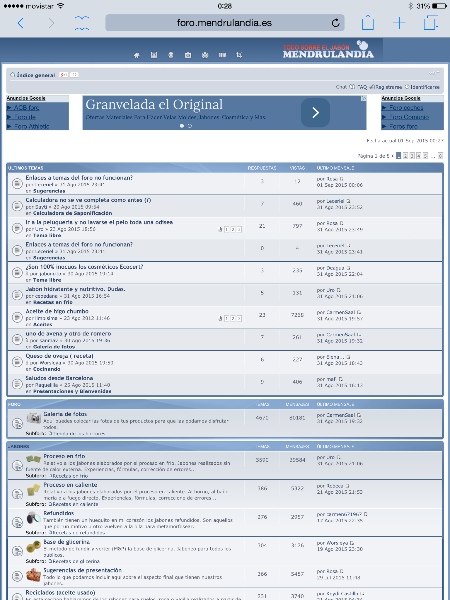Go to last page 6 in pagination
The height and width of the screenshot is (600, 450).
440,156
